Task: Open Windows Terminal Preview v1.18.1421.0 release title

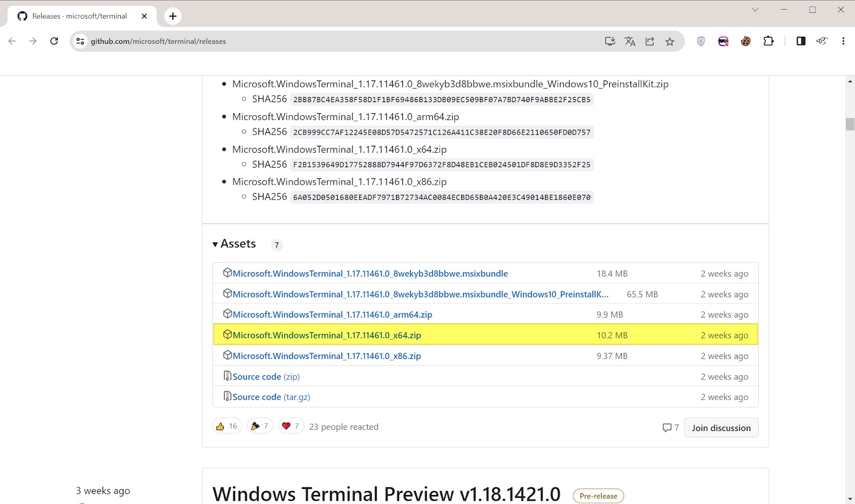Action: click(386, 494)
